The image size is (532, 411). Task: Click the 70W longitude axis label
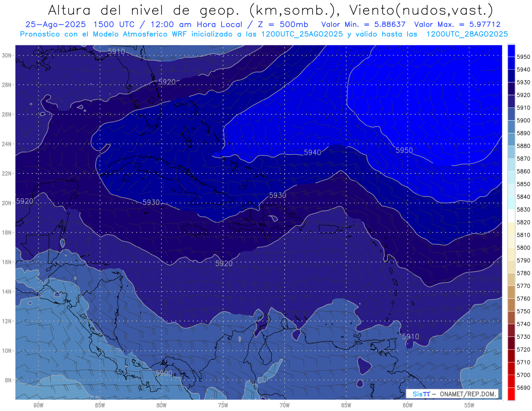[x=285, y=405]
